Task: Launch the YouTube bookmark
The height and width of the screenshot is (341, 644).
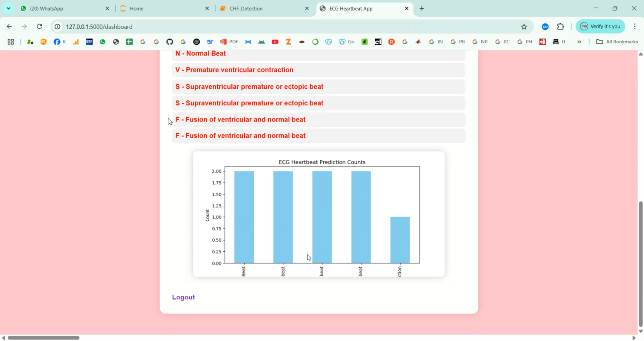Action: (x=275, y=42)
